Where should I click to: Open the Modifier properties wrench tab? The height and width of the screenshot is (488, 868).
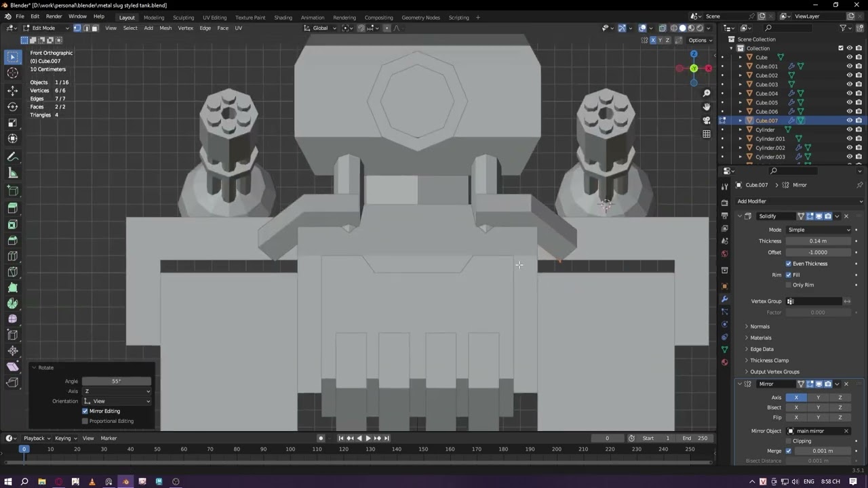pos(724,299)
